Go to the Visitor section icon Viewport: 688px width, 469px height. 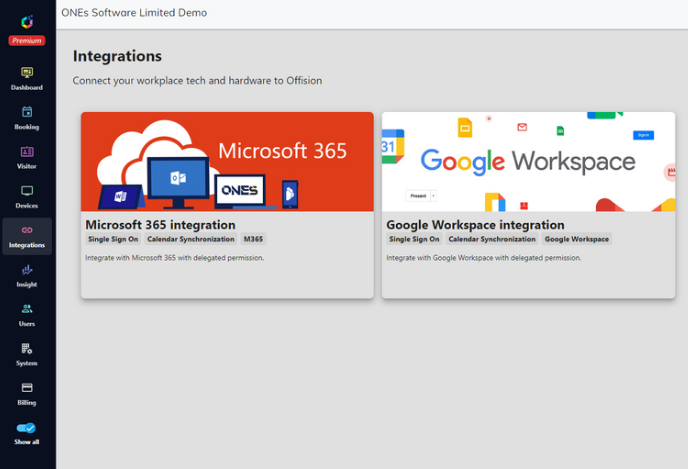coord(27,152)
